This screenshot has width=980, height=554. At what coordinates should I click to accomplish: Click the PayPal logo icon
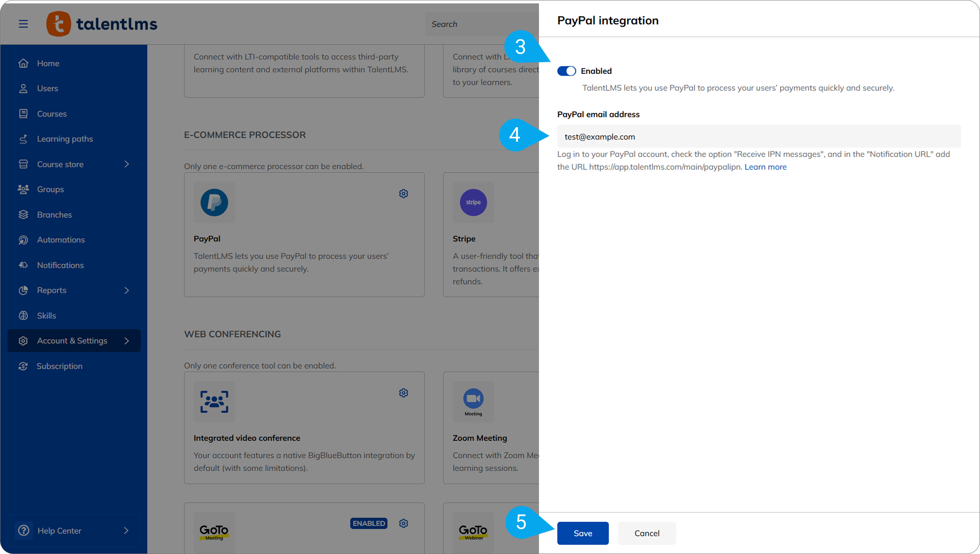[x=214, y=203]
